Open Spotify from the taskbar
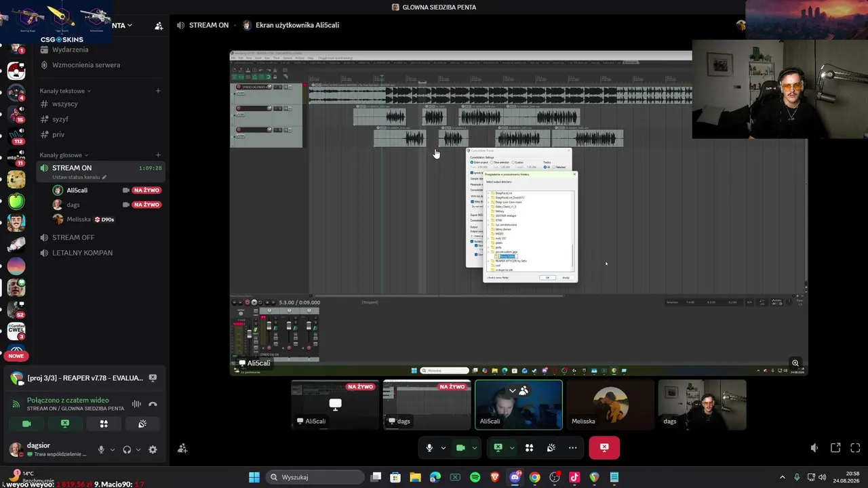 click(475, 477)
